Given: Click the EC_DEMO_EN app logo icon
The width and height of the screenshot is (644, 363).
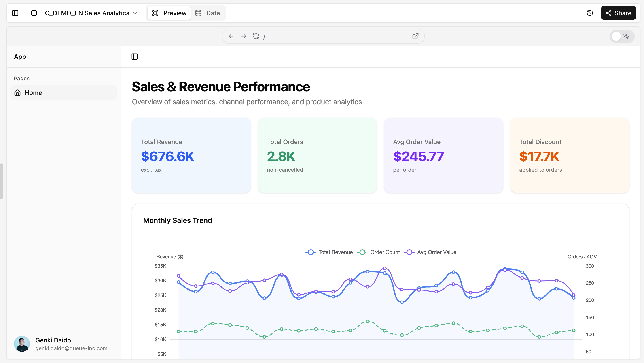Looking at the screenshot, I should click(34, 13).
